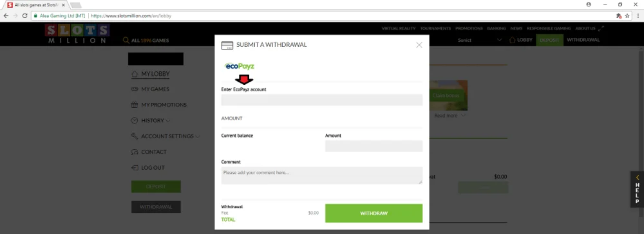
Task: Open the RESPONSIBLE GAMING menu item
Action: tap(549, 29)
